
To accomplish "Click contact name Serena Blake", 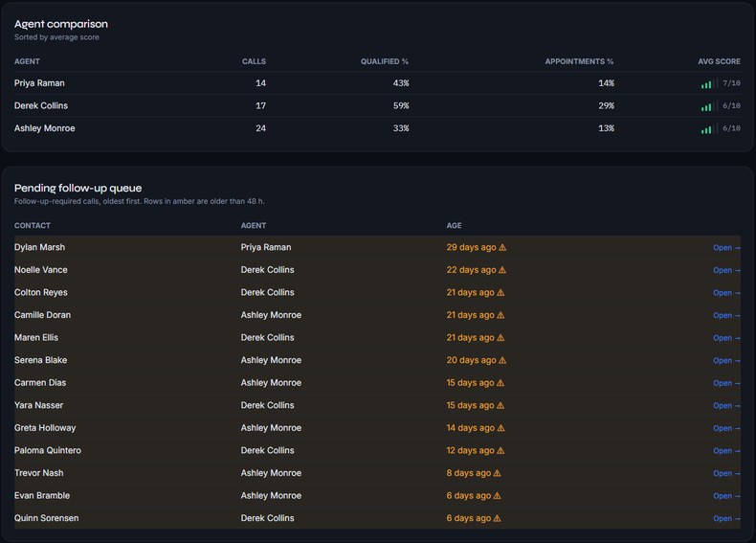I will [40, 360].
